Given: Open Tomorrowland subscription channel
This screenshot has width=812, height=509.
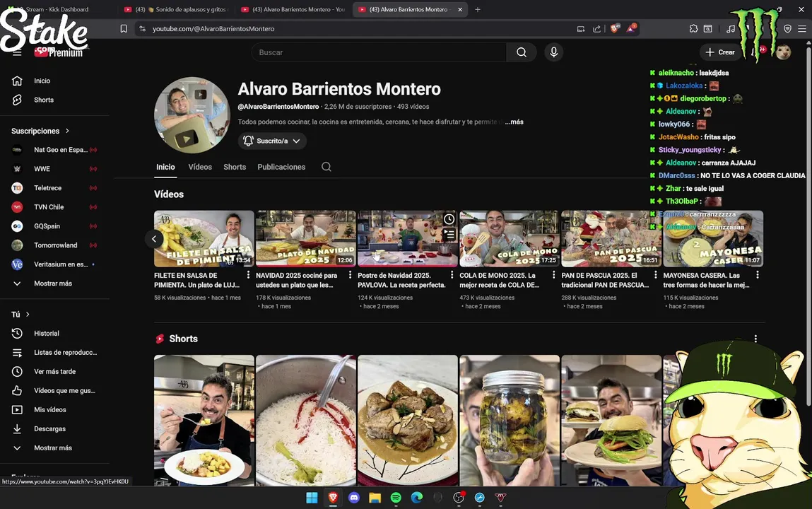Looking at the screenshot, I should pos(54,245).
